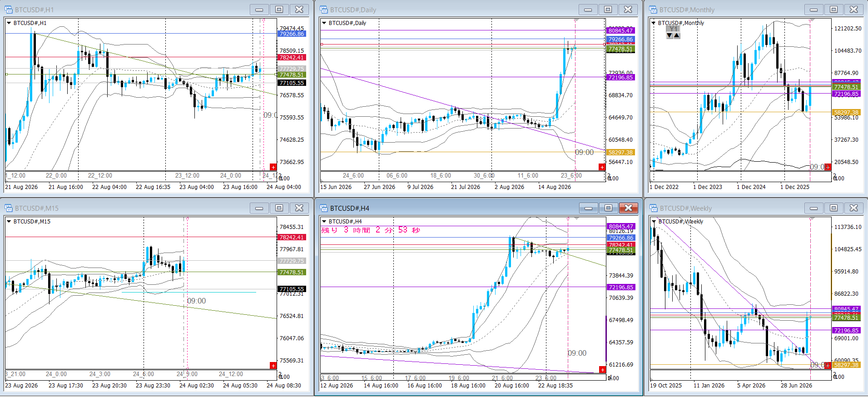Click the red plus icon in H4 chart
The width and height of the screenshot is (868, 397).
tap(602, 370)
